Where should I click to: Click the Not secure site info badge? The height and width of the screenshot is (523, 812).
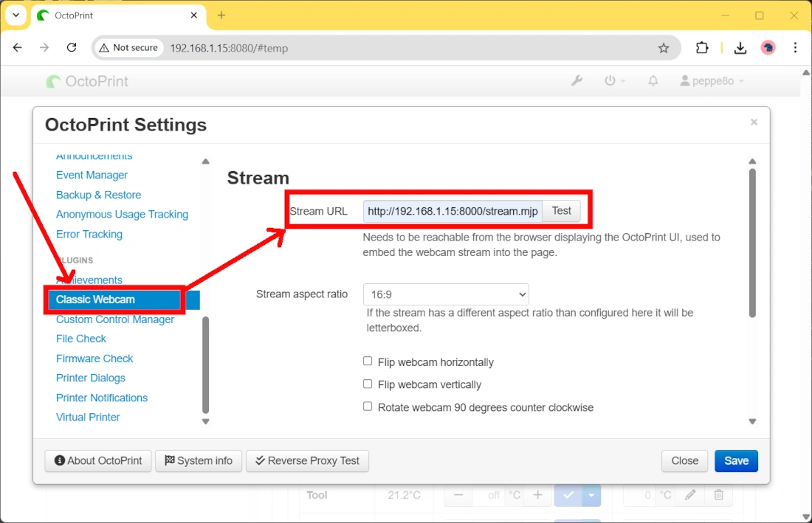(128, 48)
